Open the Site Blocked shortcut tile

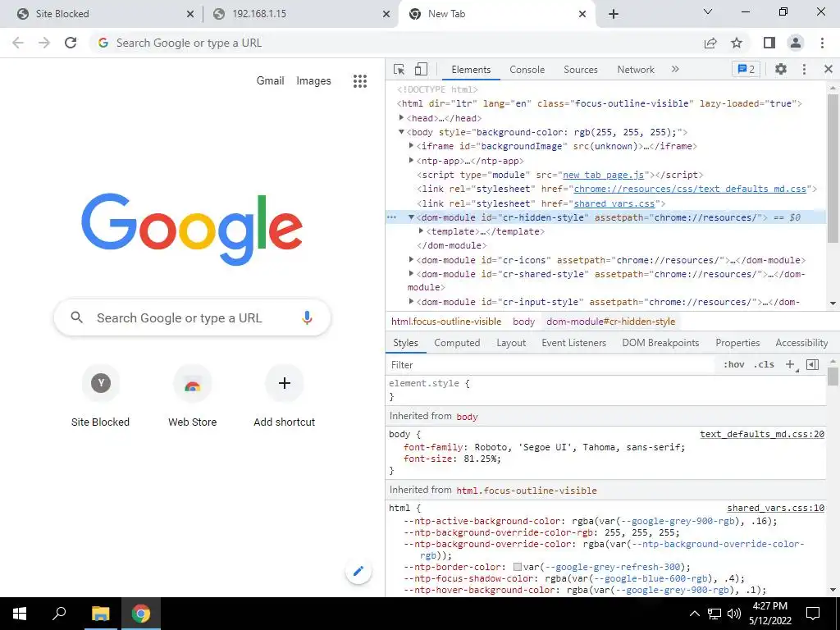click(100, 396)
